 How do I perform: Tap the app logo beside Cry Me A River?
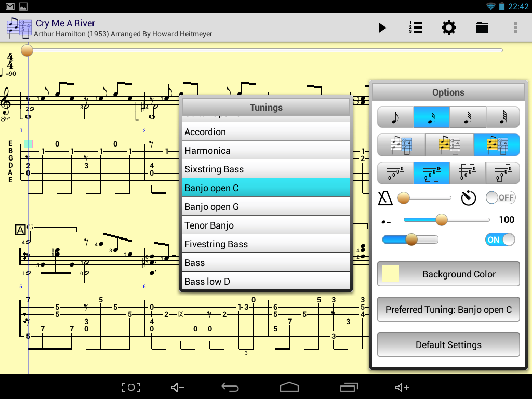tap(19, 28)
